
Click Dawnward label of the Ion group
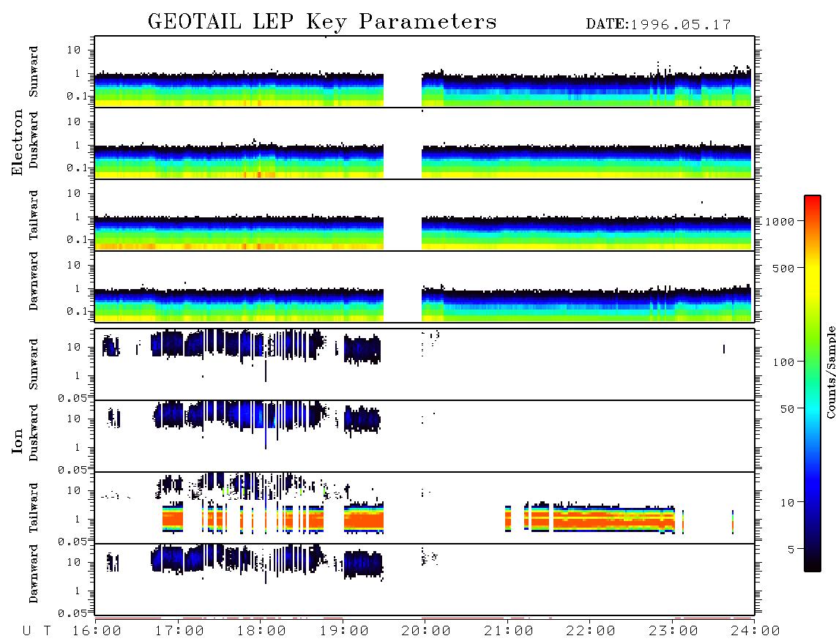34,574
